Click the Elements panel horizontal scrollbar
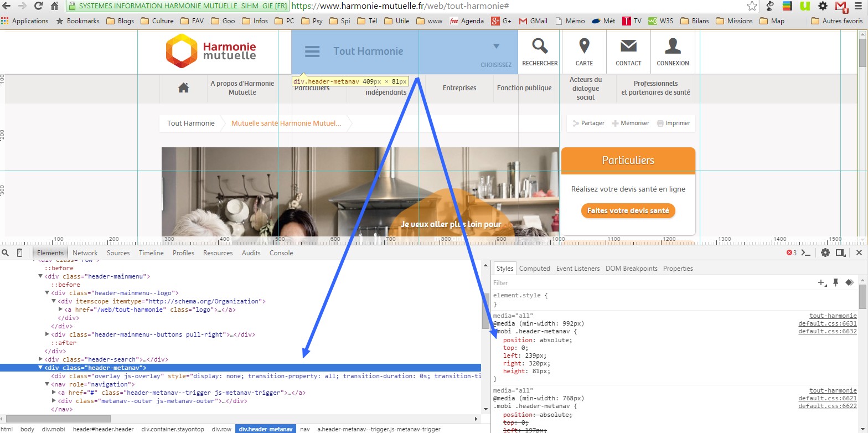 coord(58,419)
